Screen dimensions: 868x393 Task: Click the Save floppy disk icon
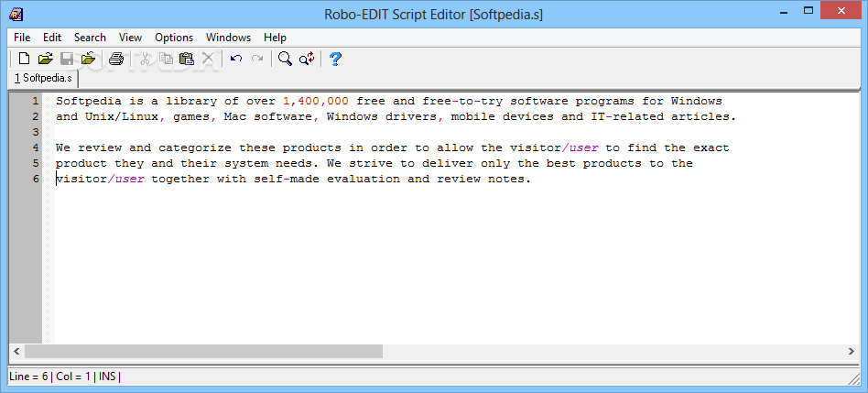[x=67, y=58]
